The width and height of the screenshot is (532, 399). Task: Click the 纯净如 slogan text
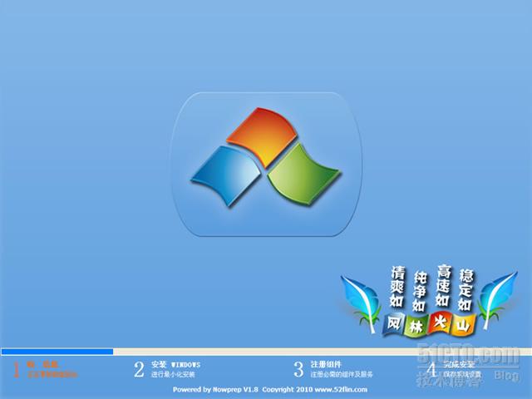419,291
